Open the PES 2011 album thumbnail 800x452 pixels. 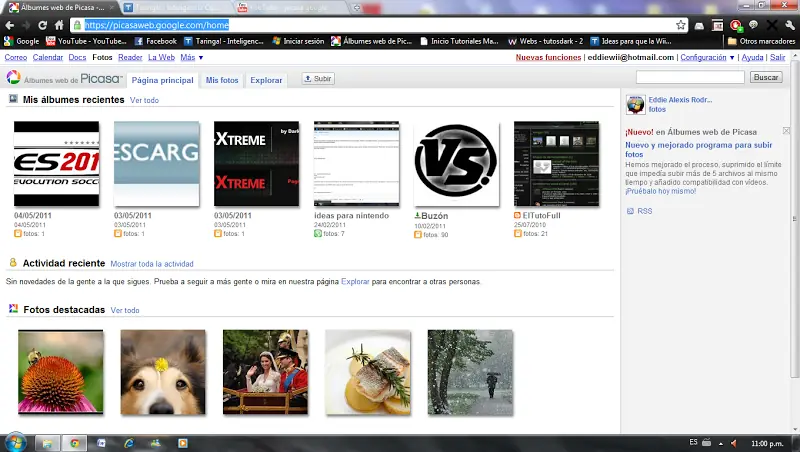(x=57, y=164)
